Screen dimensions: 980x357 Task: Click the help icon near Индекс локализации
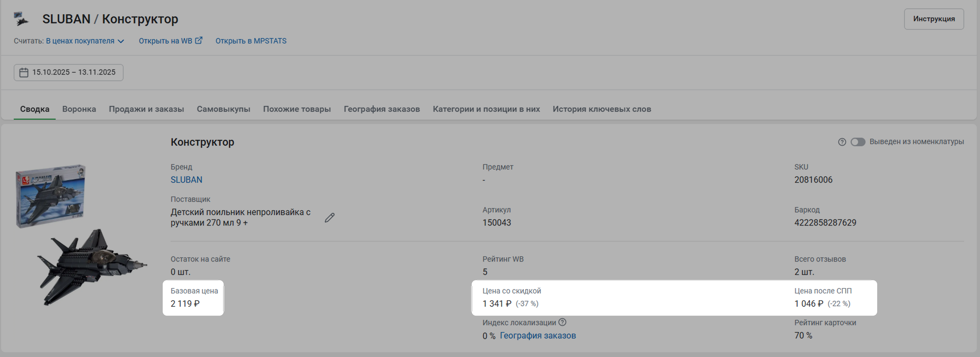click(x=562, y=322)
